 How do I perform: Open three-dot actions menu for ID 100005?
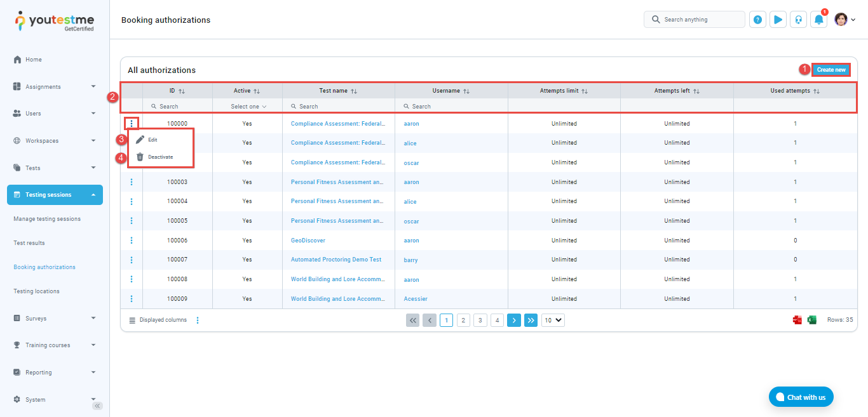point(132,221)
